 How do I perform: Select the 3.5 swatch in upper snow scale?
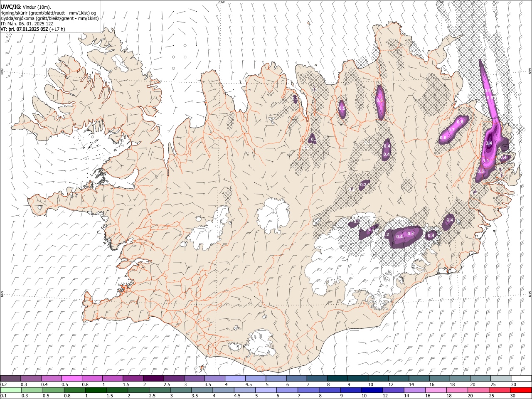(x=214, y=378)
